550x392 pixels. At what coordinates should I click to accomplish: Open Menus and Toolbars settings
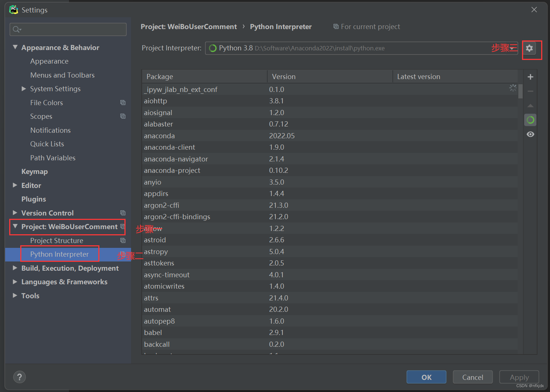click(62, 75)
